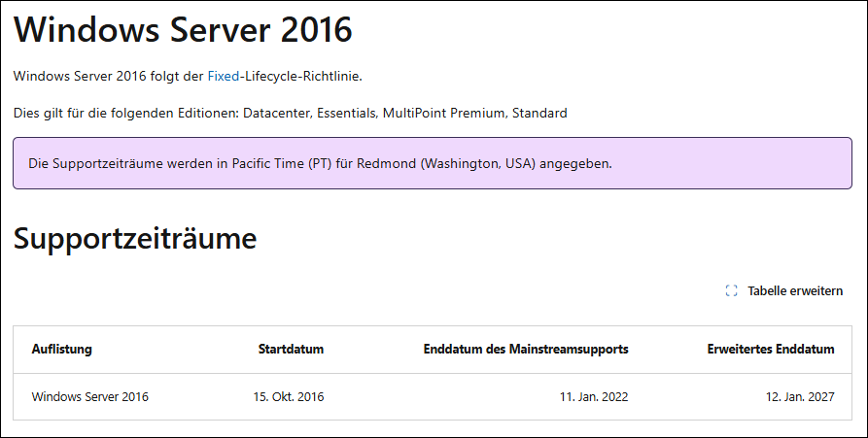Click the Tabelle erweitern button label

[795, 291]
